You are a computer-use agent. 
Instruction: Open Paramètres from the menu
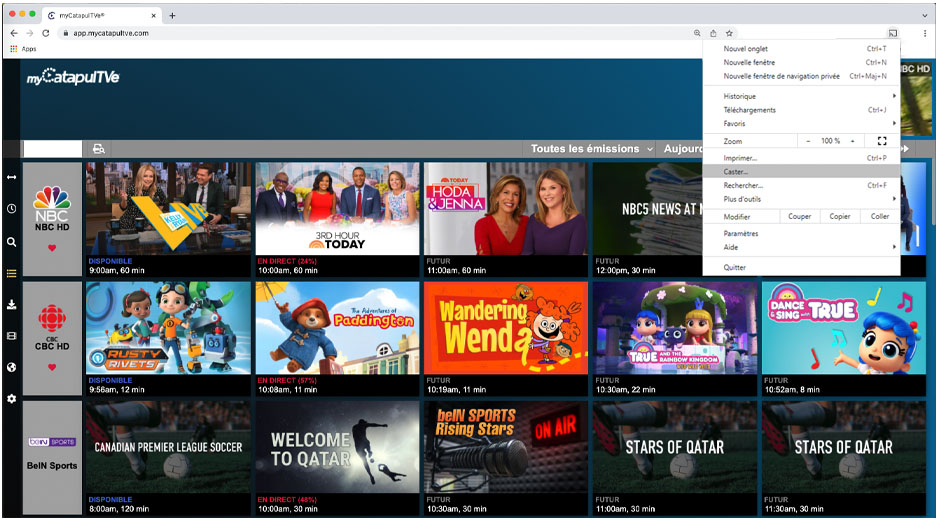tap(802, 233)
